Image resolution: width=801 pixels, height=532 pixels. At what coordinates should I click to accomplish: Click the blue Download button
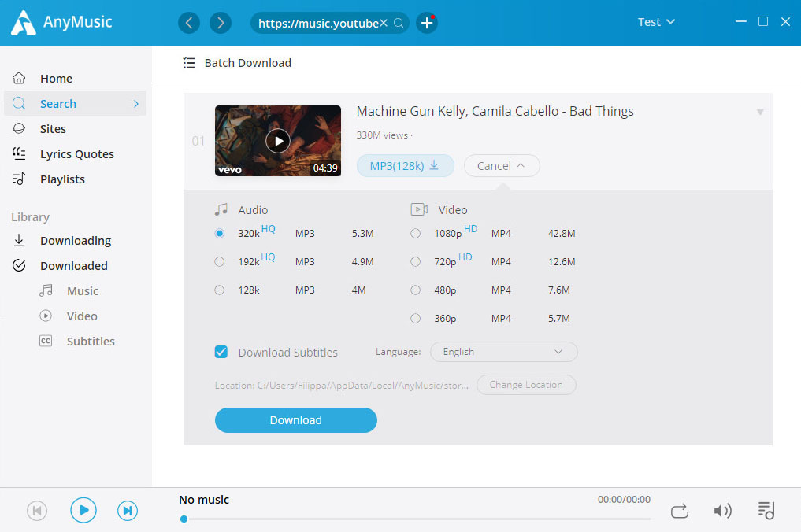tap(296, 420)
